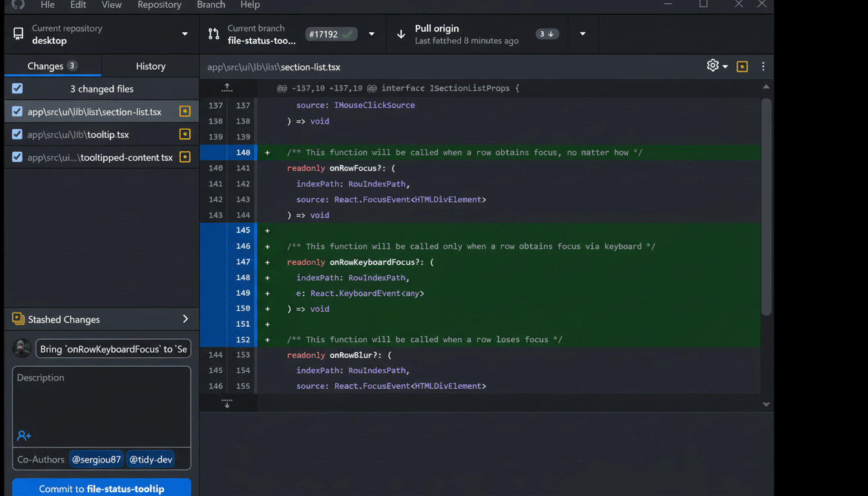The image size is (868, 496).
Task: Click the expand-diff-up arrow above the hunk
Action: click(x=227, y=87)
